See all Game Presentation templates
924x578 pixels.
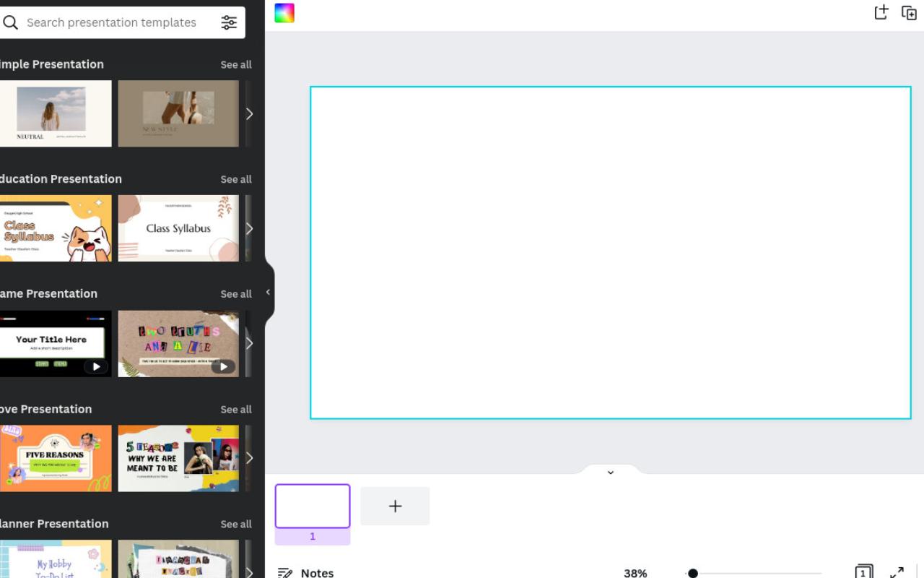coord(236,294)
